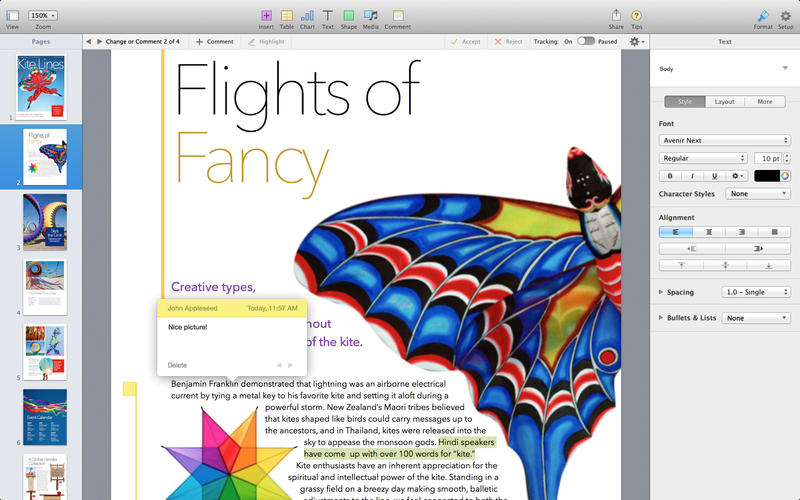Justify the text
The image size is (800, 500).
pyautogui.click(x=774, y=232)
